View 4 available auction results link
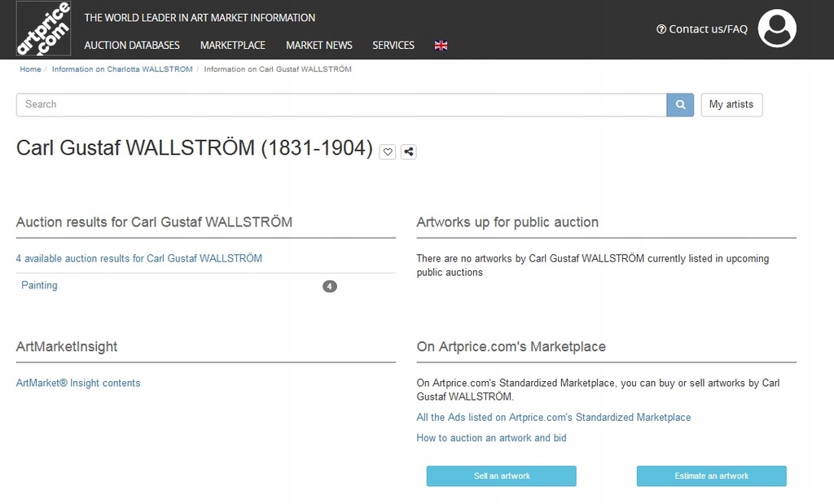 [x=138, y=258]
